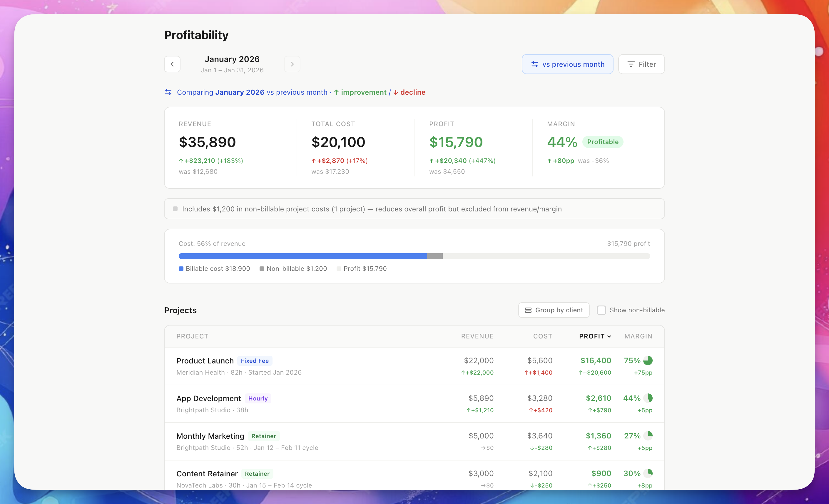Toggle Group by client view
This screenshot has width=829, height=504.
(554, 310)
